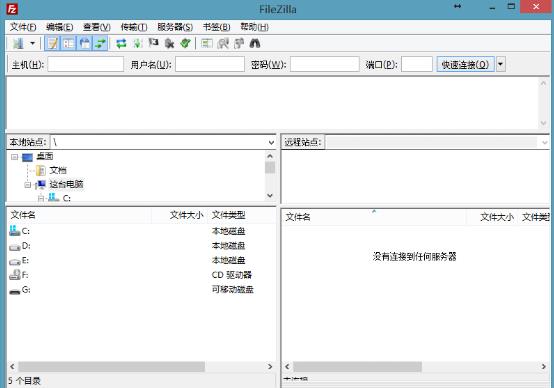The height and width of the screenshot is (388, 554).
Task: Select 文档 folder in local tree
Action: pyautogui.click(x=58, y=170)
